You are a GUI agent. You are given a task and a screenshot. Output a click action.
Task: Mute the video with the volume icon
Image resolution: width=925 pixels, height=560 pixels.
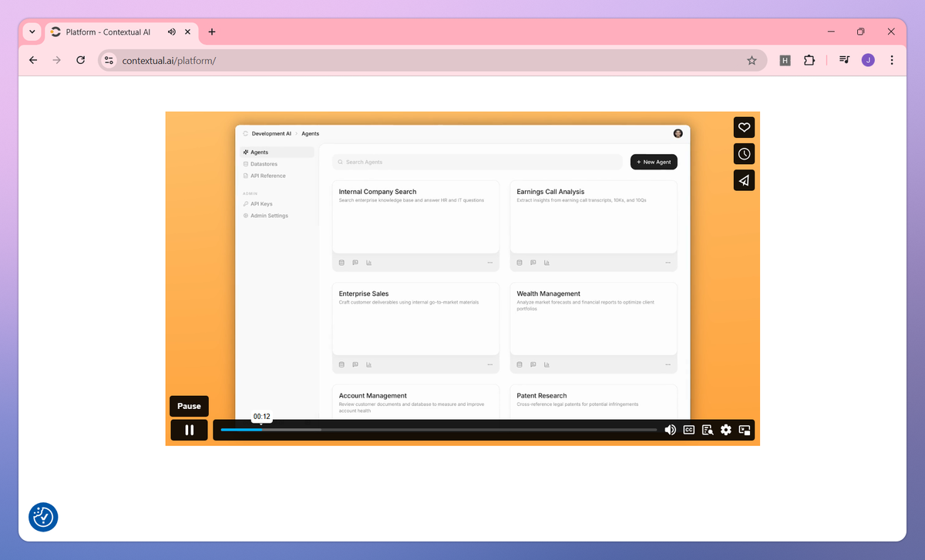coord(670,430)
